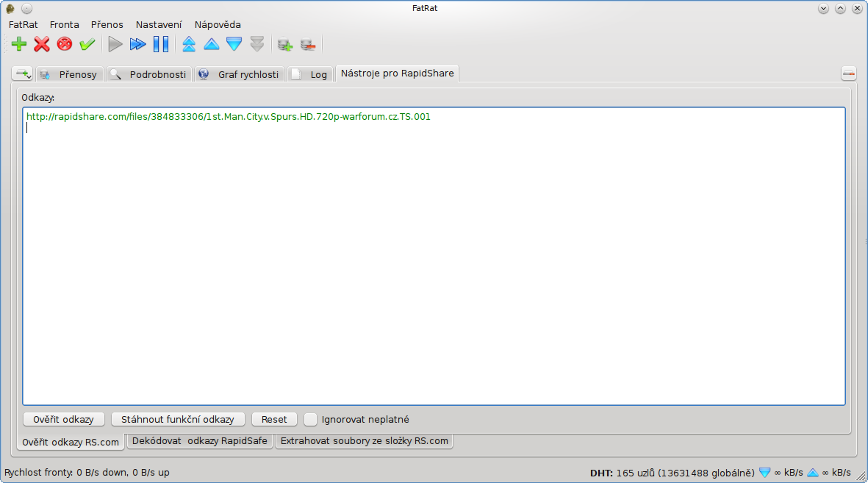The image size is (868, 483).
Task: Toggle the Ignorovat neplatné checkbox
Action: pos(311,419)
